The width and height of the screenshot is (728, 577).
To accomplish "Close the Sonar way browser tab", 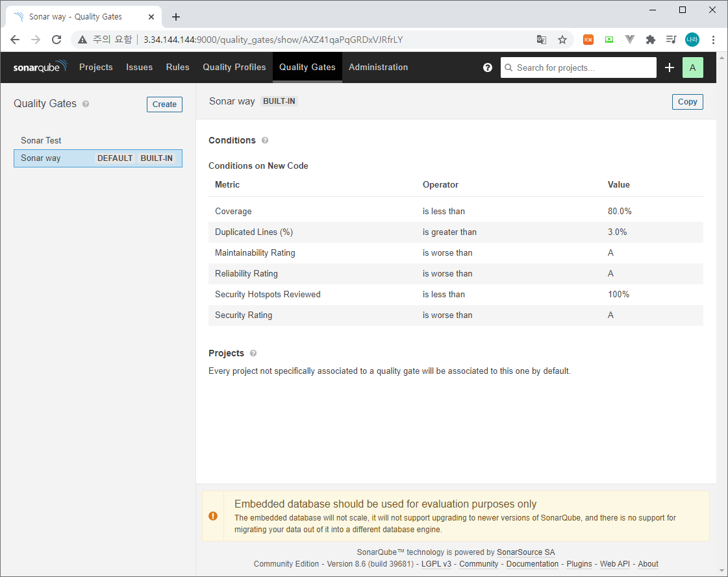I will (x=151, y=17).
